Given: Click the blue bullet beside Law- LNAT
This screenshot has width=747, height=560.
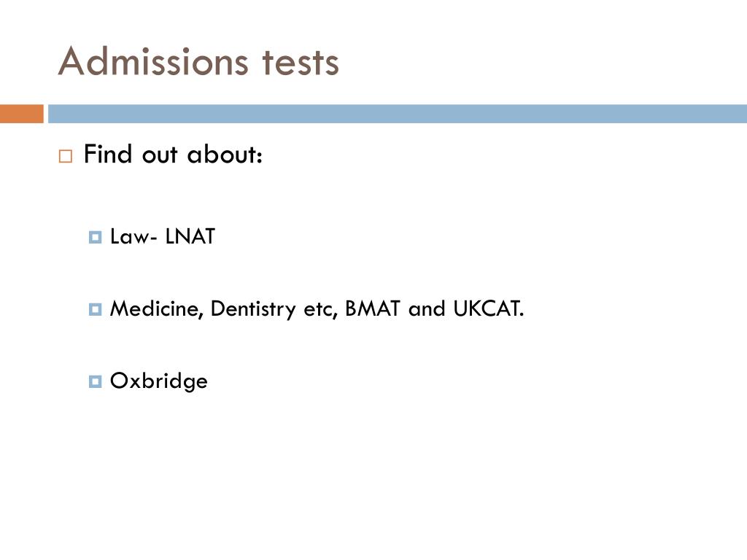Looking at the screenshot, I should click(96, 237).
